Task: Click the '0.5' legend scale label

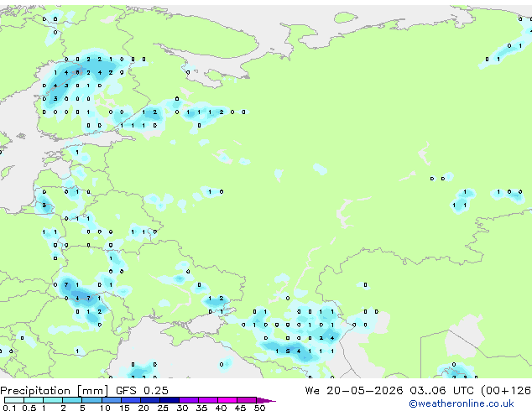Action: coord(29,408)
